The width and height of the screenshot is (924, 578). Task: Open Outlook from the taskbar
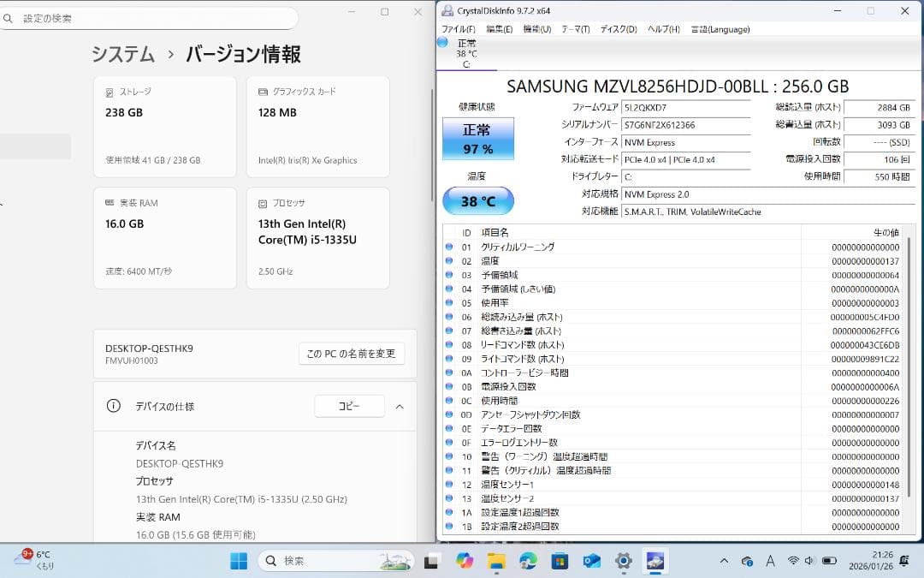click(591, 561)
